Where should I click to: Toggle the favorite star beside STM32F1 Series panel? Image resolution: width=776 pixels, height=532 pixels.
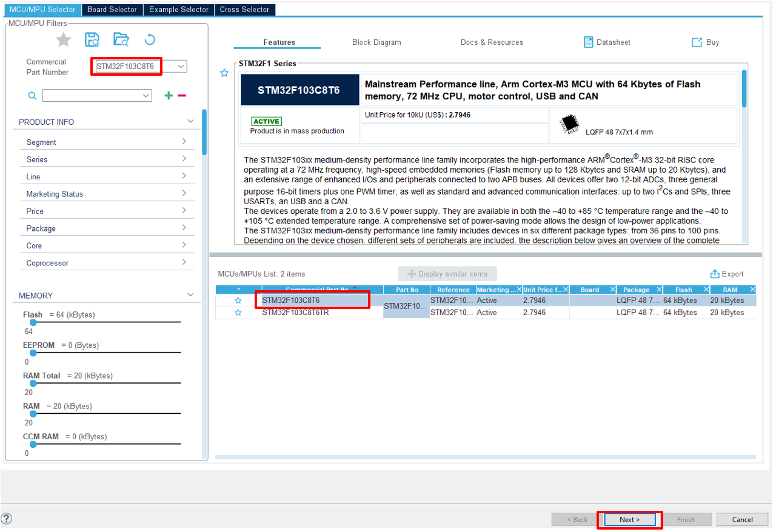pos(224,73)
